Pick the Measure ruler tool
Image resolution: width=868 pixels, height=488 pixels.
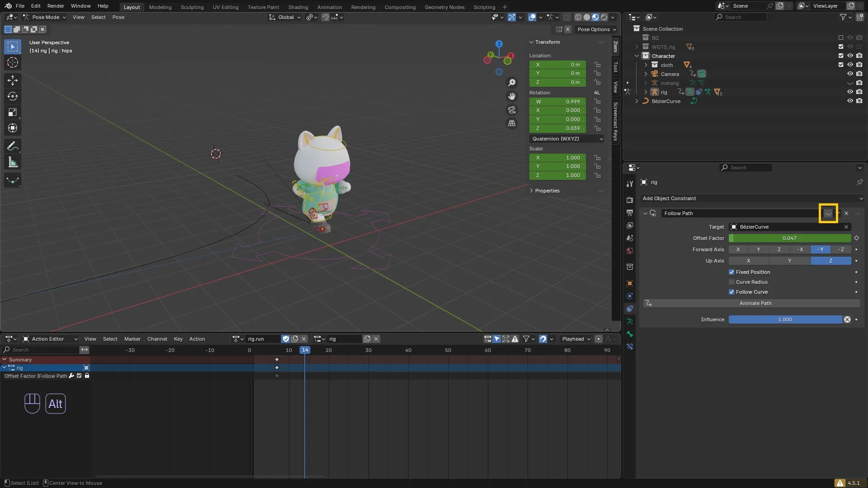click(x=13, y=163)
